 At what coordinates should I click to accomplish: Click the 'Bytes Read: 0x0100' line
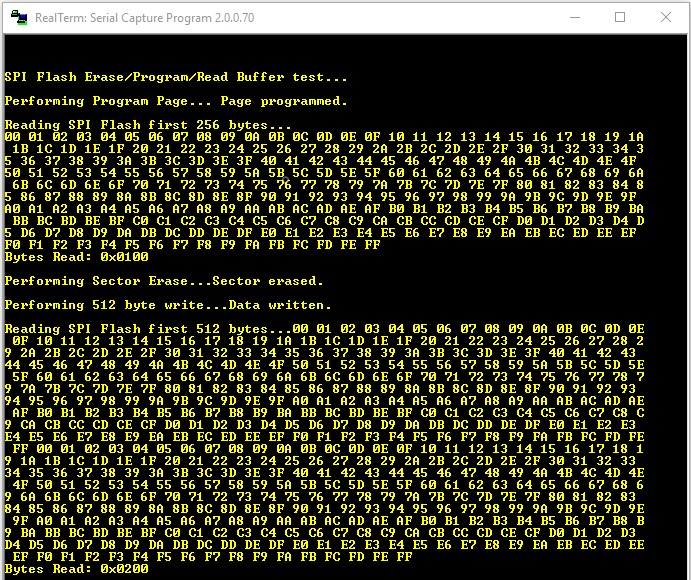(77, 257)
